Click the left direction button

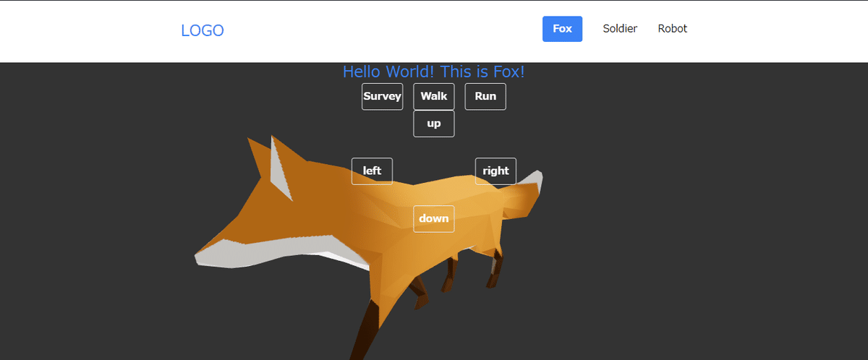[372, 171]
